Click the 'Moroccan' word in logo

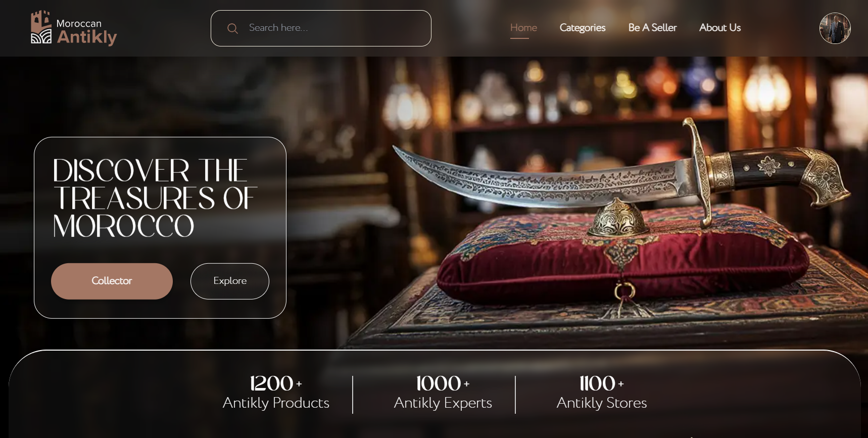coord(79,24)
